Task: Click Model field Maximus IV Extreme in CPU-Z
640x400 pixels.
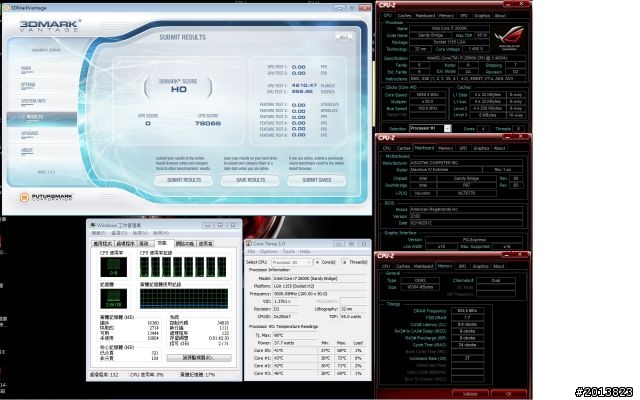Action: pos(445,169)
